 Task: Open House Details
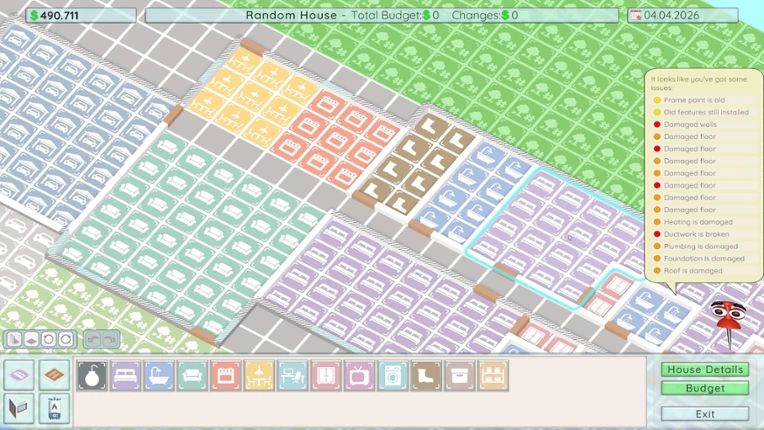click(705, 370)
